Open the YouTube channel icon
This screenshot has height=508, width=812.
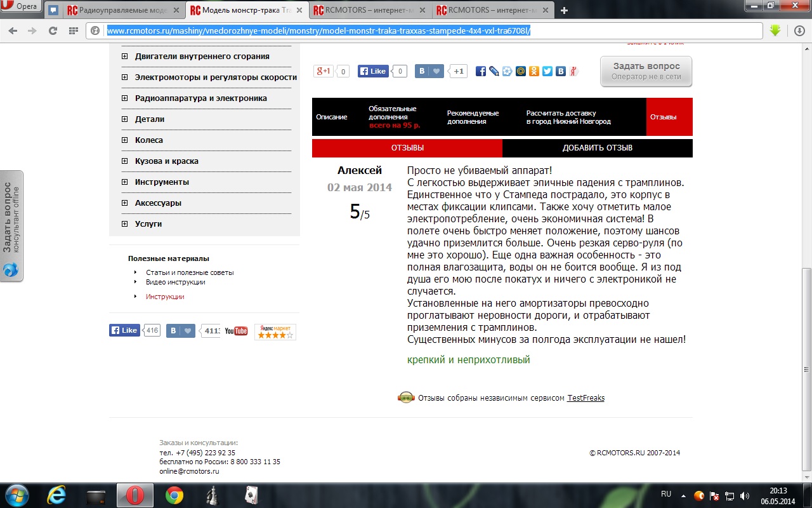[x=236, y=331]
